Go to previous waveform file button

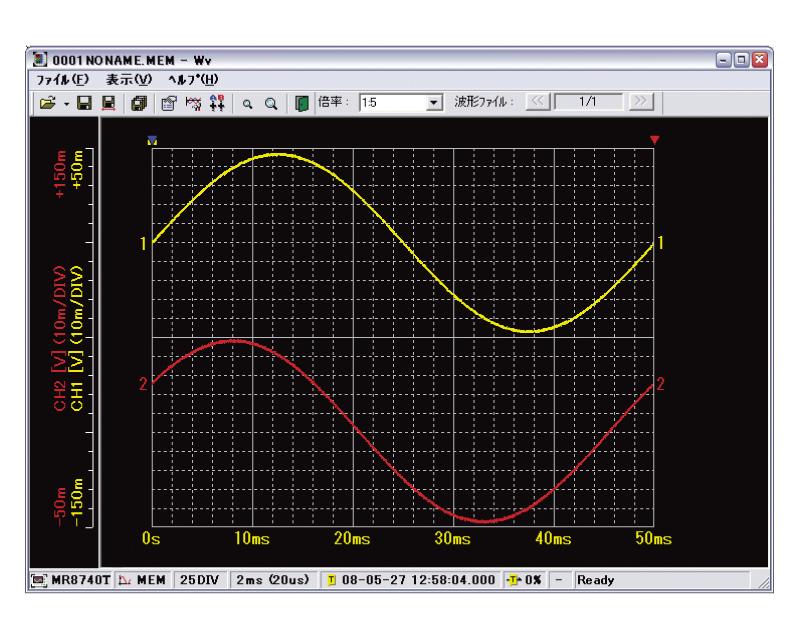(x=539, y=102)
